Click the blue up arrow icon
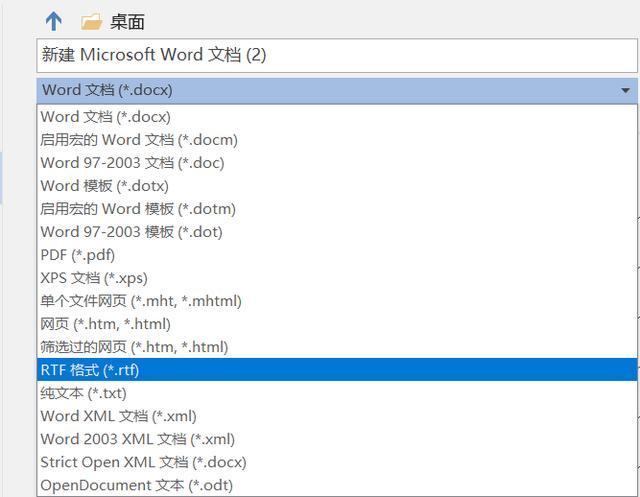This screenshot has height=497, width=640. click(53, 21)
